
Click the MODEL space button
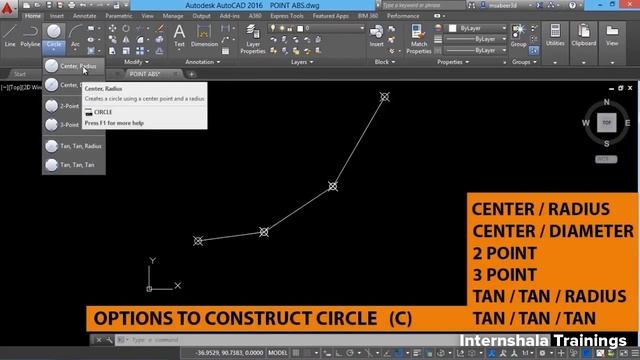coord(278,353)
